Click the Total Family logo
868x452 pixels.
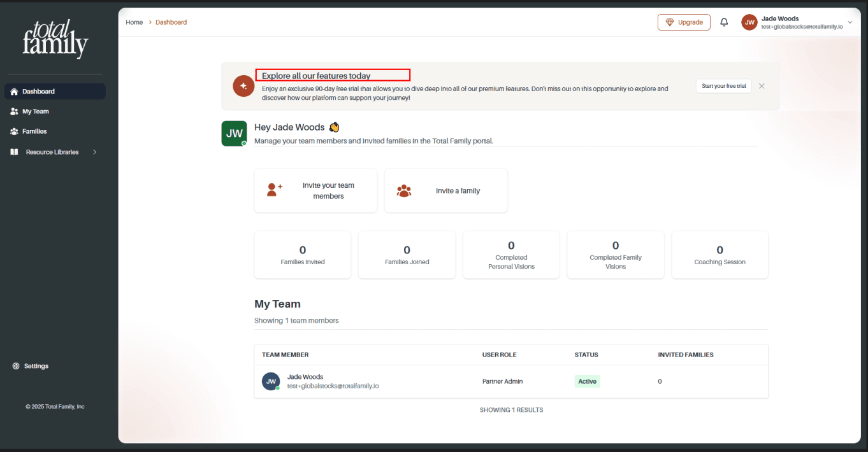[55, 39]
